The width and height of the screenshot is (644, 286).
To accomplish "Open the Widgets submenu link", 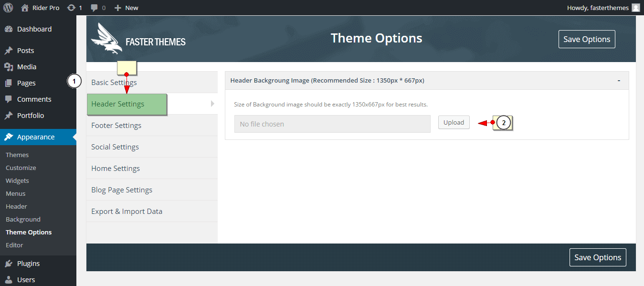I will 17,180.
